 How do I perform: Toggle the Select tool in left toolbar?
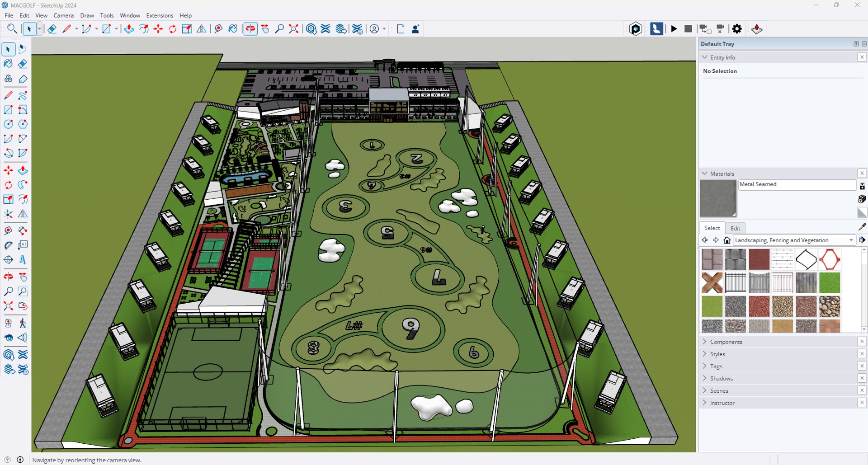click(8, 49)
